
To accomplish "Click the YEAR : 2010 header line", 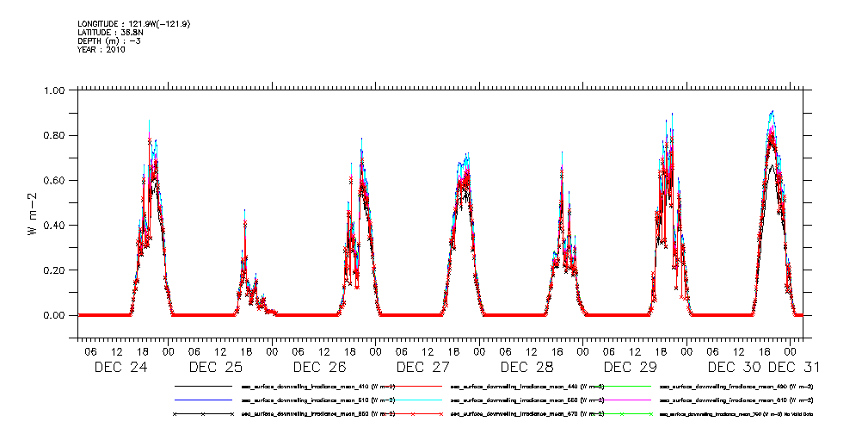I will click(102, 49).
